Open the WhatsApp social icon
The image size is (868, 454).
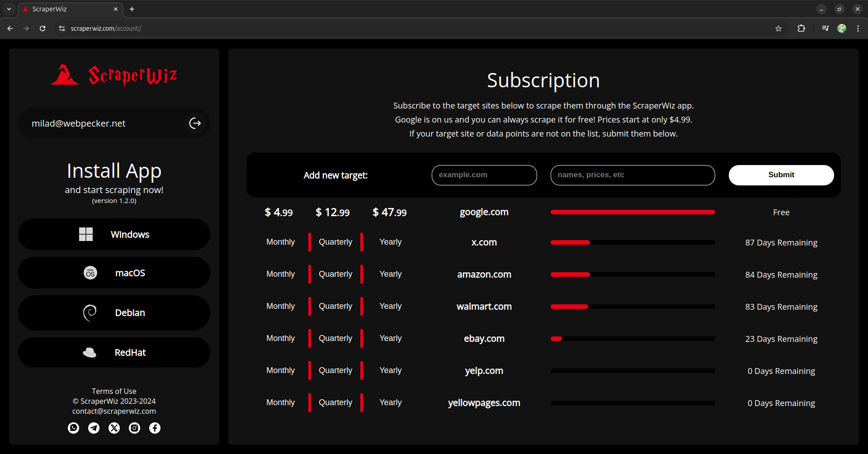(73, 428)
